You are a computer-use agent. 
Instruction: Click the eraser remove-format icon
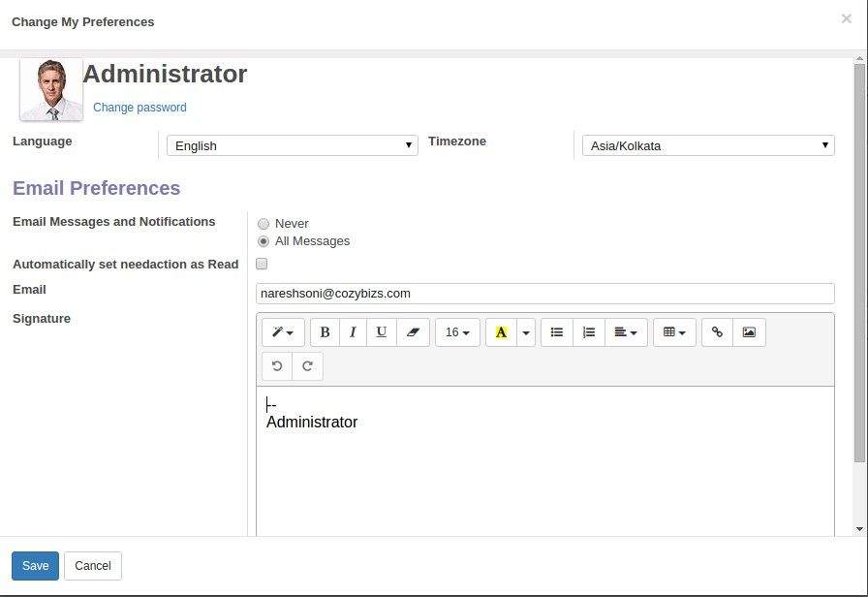413,332
